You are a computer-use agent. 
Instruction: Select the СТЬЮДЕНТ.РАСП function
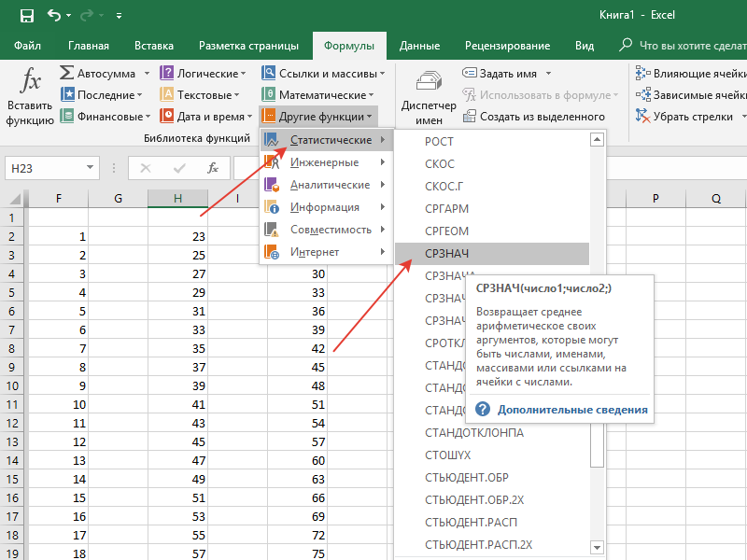coord(492,523)
